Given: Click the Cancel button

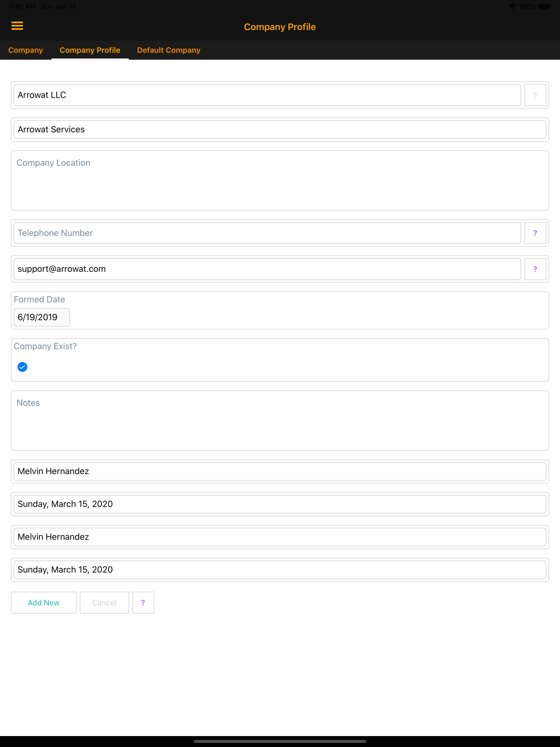Looking at the screenshot, I should click(104, 602).
